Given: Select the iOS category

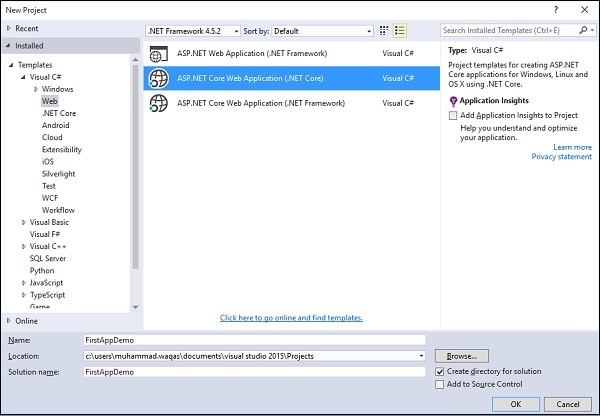Looking at the screenshot, I should click(x=48, y=162).
